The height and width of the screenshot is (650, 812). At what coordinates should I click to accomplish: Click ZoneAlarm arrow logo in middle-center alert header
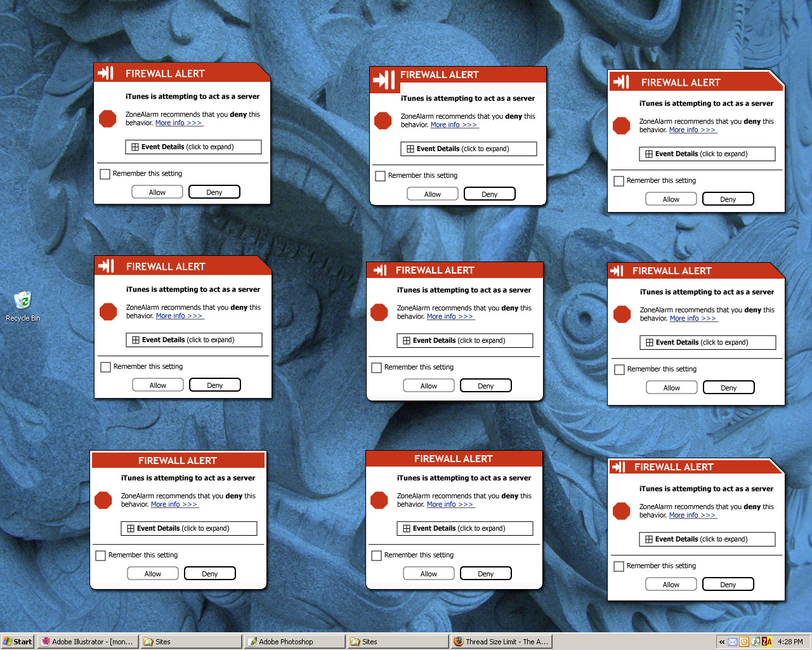click(380, 270)
